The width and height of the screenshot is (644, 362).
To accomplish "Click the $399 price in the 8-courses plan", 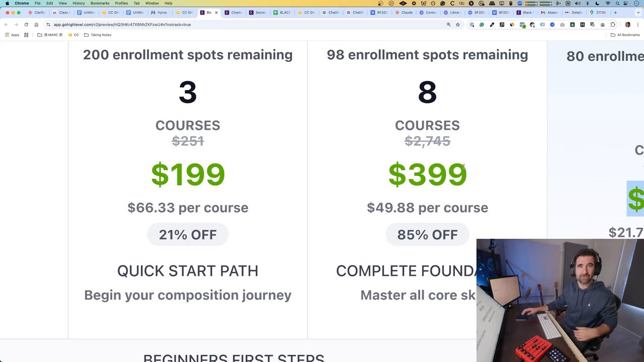I will 427,174.
